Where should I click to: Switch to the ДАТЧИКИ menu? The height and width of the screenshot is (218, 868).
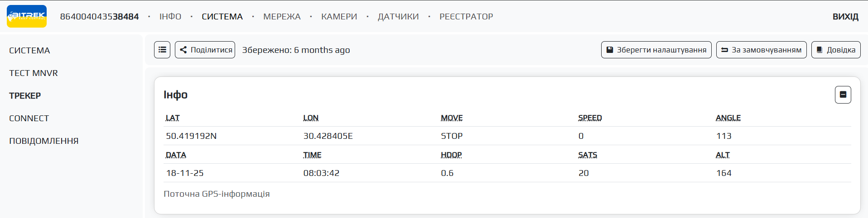point(398,17)
